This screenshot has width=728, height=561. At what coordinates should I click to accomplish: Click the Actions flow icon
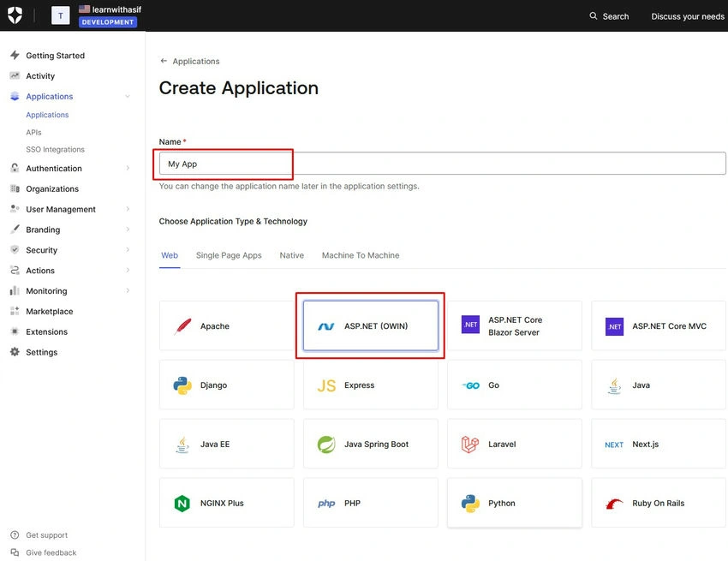(15, 271)
